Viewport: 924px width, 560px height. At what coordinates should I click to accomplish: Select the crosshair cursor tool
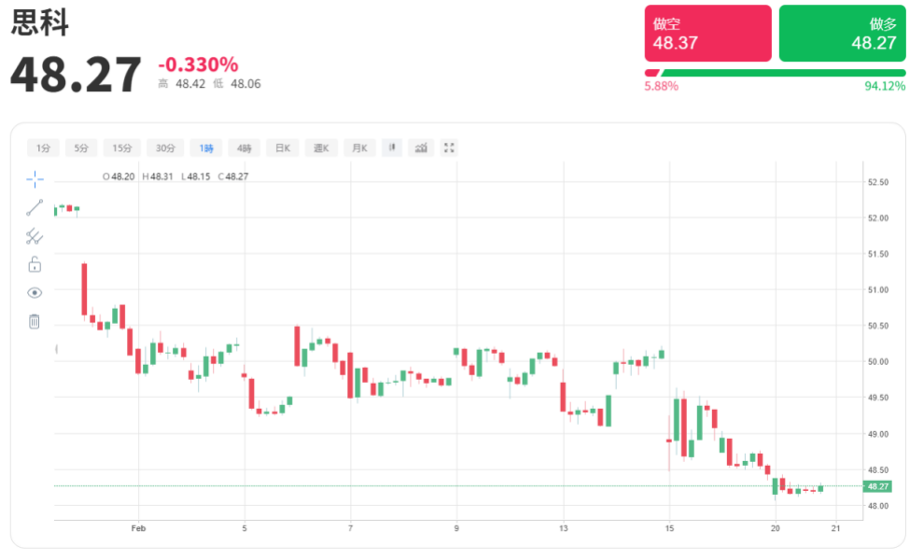[35, 179]
